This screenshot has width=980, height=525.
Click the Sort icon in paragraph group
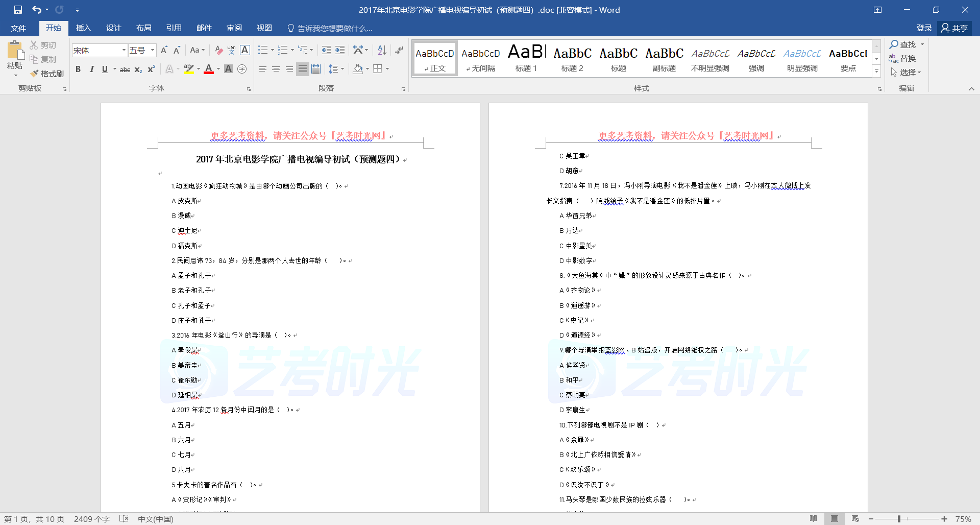(382, 50)
